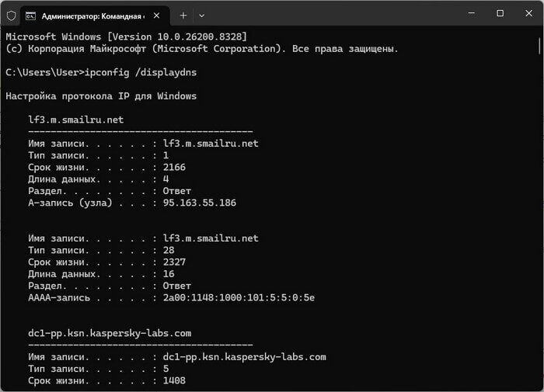The width and height of the screenshot is (544, 392).
Task: Close the Администратор: Командная tab
Action: (x=156, y=16)
